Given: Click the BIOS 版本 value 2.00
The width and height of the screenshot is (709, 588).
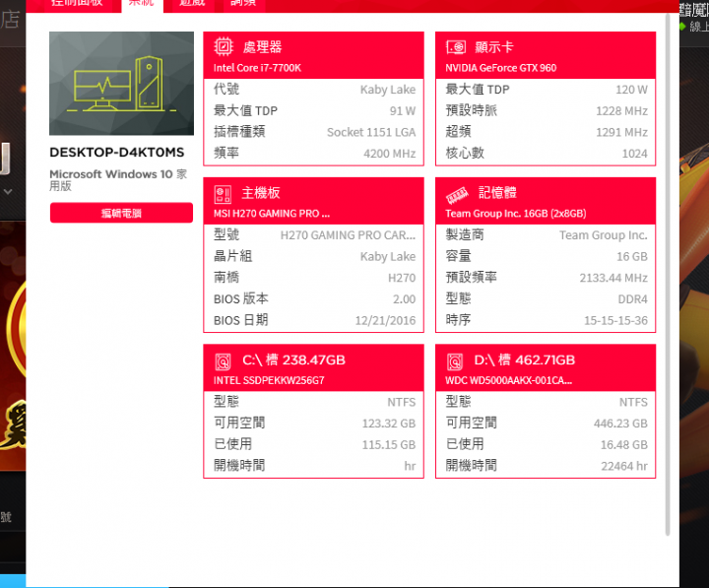Looking at the screenshot, I should coord(405,299).
